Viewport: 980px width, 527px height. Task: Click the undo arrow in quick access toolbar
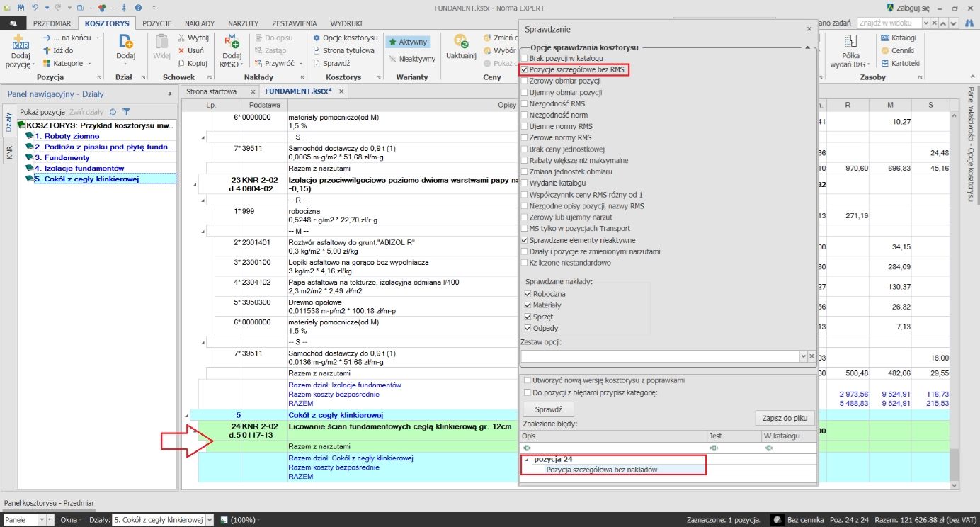point(35,7)
